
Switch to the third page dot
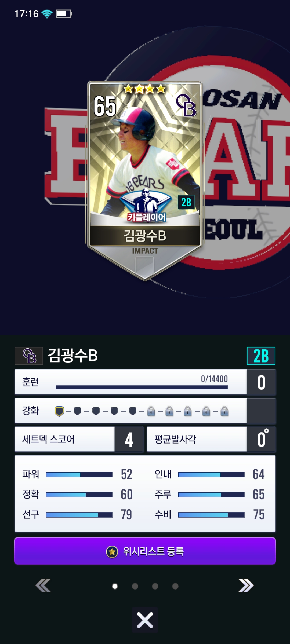[x=155, y=586]
